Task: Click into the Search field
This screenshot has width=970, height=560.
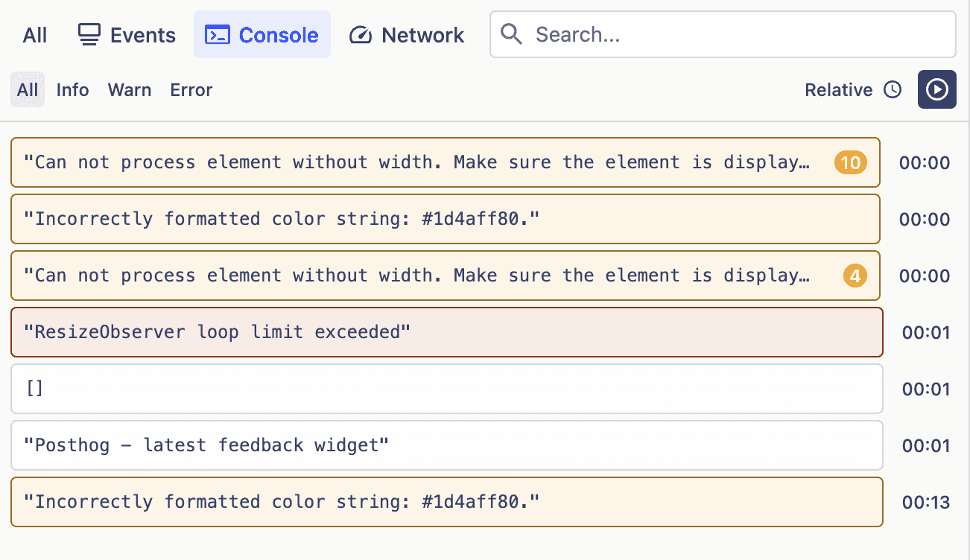Action: 738,34
